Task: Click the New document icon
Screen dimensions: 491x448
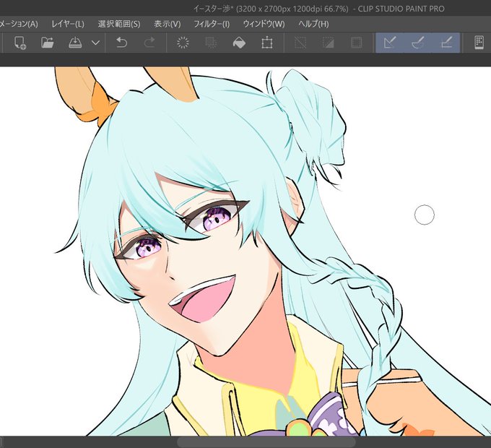Action: (x=20, y=43)
